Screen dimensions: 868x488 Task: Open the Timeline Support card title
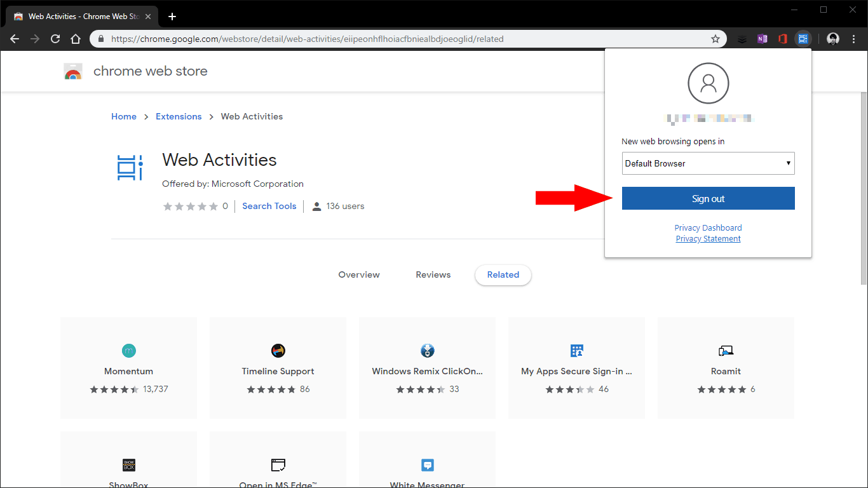[278, 371]
